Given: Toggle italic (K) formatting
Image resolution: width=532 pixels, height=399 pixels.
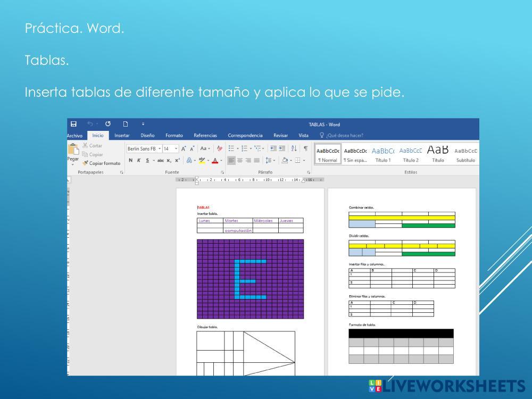Looking at the screenshot, I should coord(138,160).
